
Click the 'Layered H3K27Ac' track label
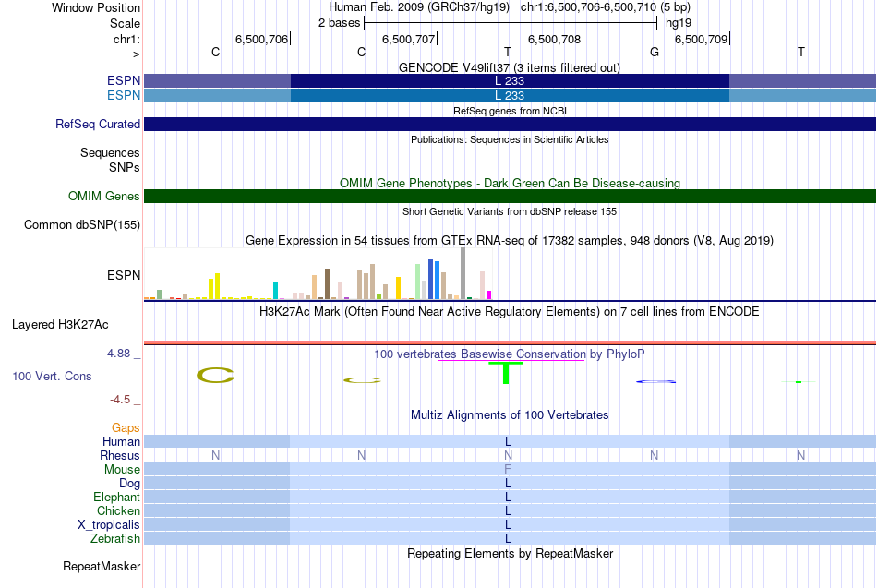(x=60, y=325)
